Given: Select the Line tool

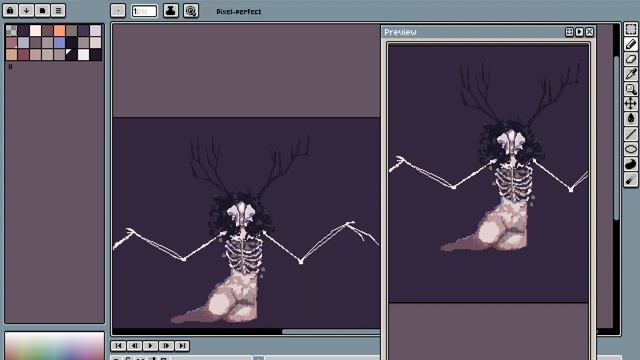Looking at the screenshot, I should click(631, 134).
